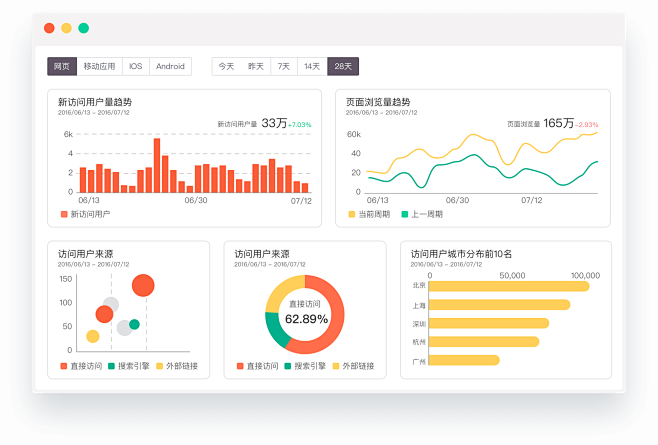Click the yellow bubble in scatter chart
This screenshot has height=445, width=658.
pos(93,336)
